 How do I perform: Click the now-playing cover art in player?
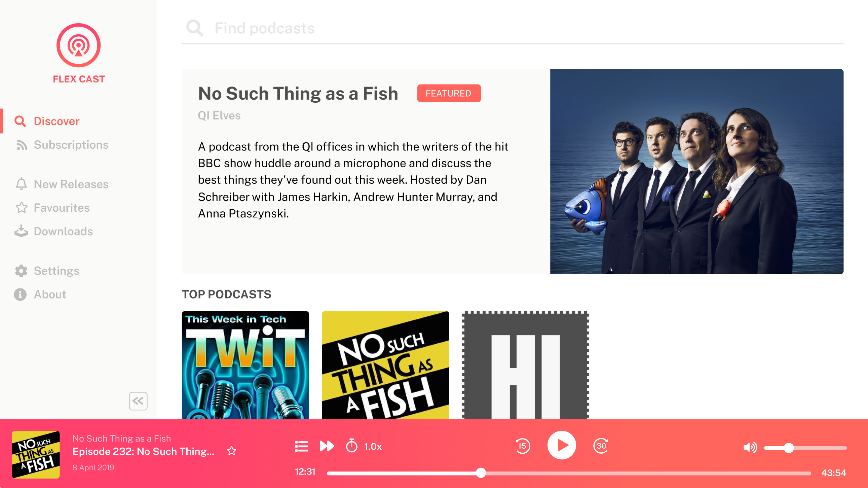(36, 454)
